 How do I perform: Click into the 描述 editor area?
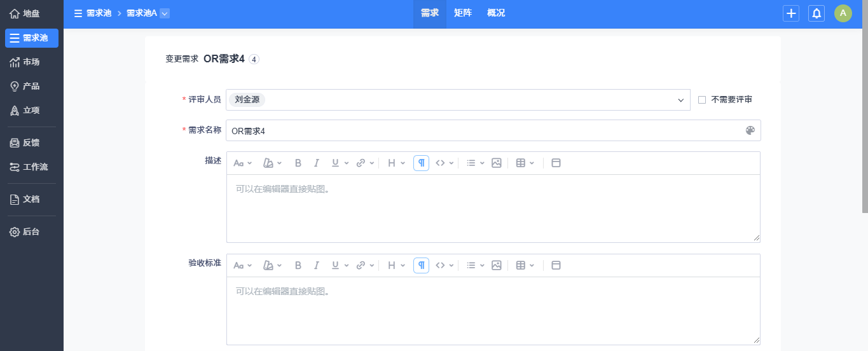493,208
